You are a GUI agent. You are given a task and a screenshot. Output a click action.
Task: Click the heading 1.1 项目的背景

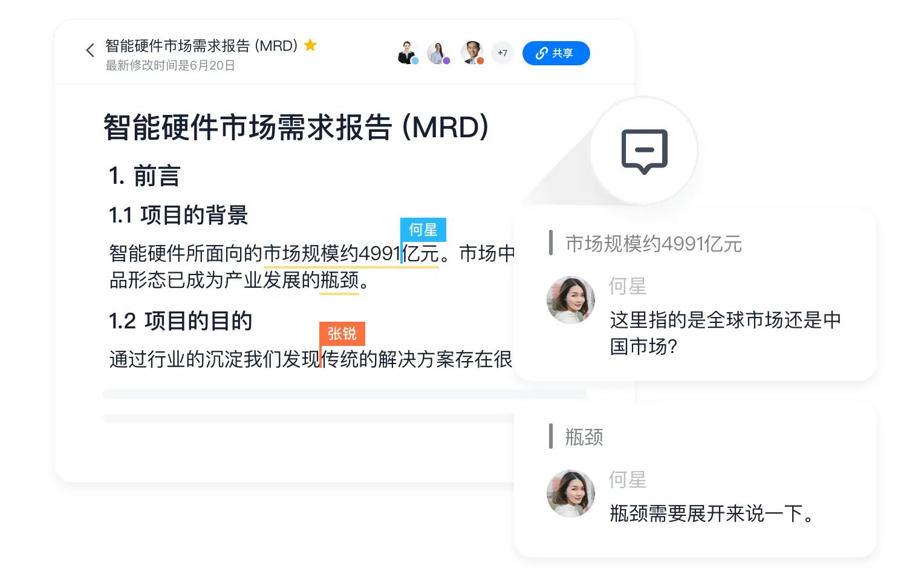[x=178, y=215]
